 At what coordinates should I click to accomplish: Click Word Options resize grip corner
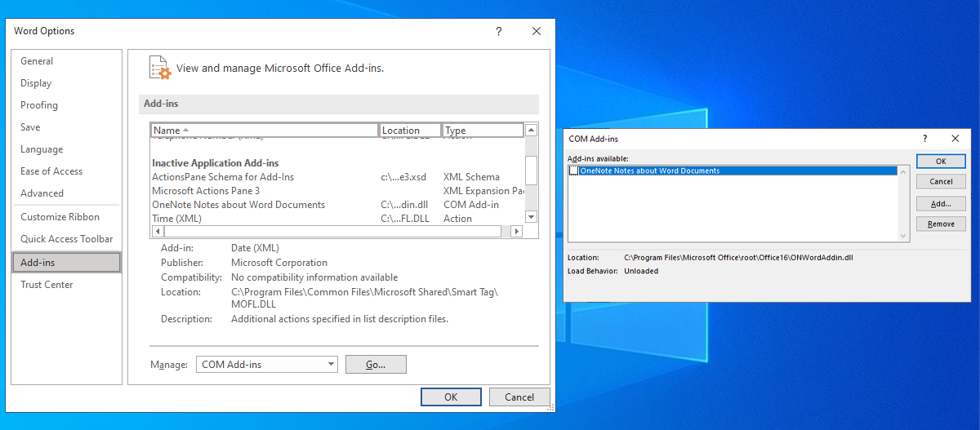(x=550, y=406)
